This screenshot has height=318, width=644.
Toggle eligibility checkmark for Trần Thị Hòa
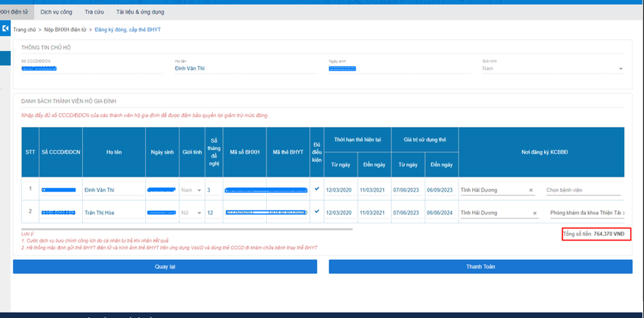tap(317, 211)
